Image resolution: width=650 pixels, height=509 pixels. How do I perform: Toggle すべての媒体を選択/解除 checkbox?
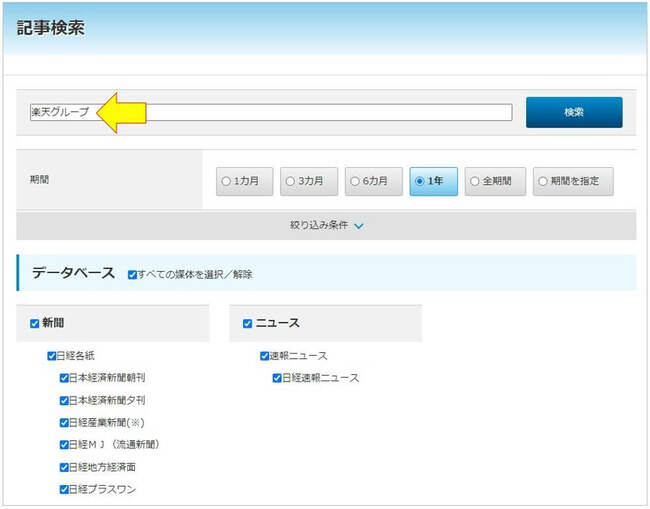[x=132, y=275]
